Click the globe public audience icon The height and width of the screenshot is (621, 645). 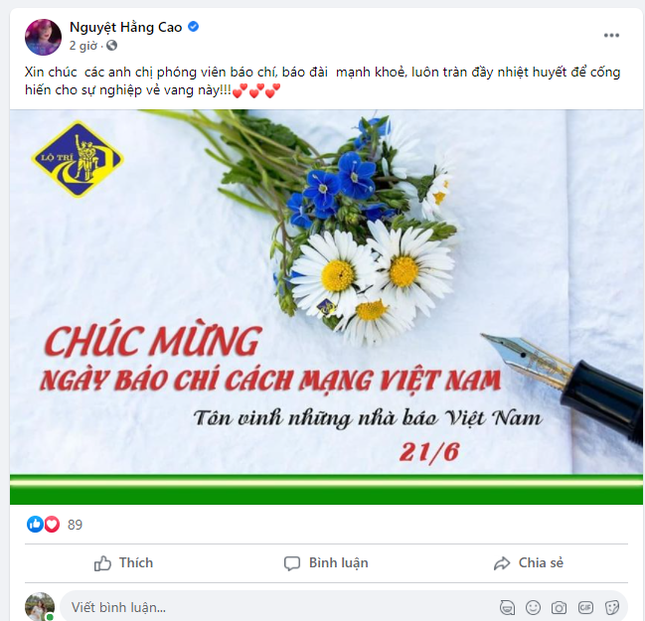(x=112, y=46)
